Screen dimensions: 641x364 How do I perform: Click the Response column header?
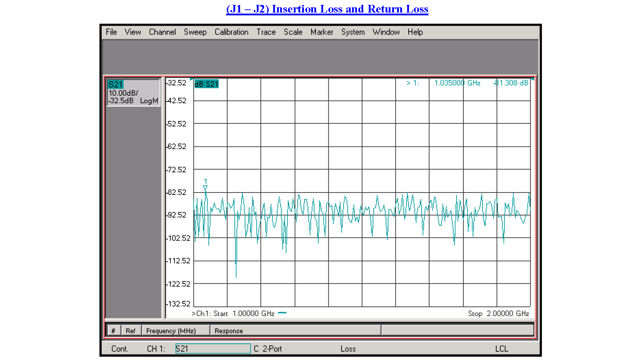coord(229,330)
